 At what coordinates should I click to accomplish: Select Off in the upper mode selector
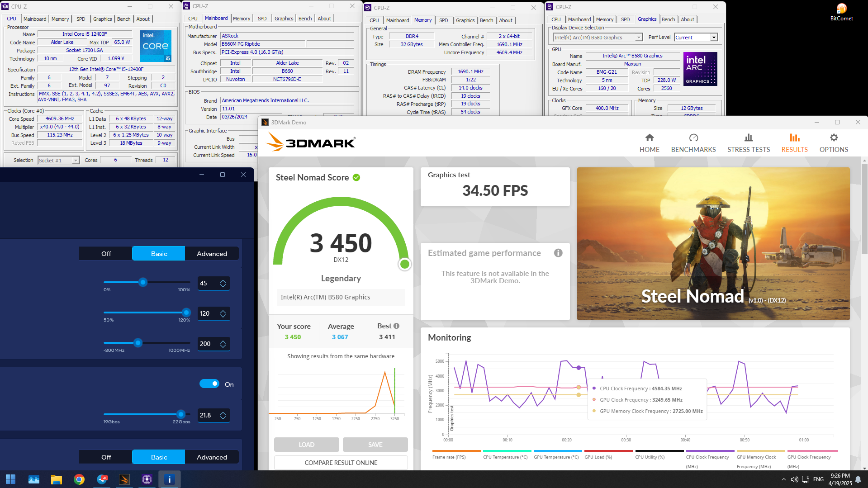[106, 254]
